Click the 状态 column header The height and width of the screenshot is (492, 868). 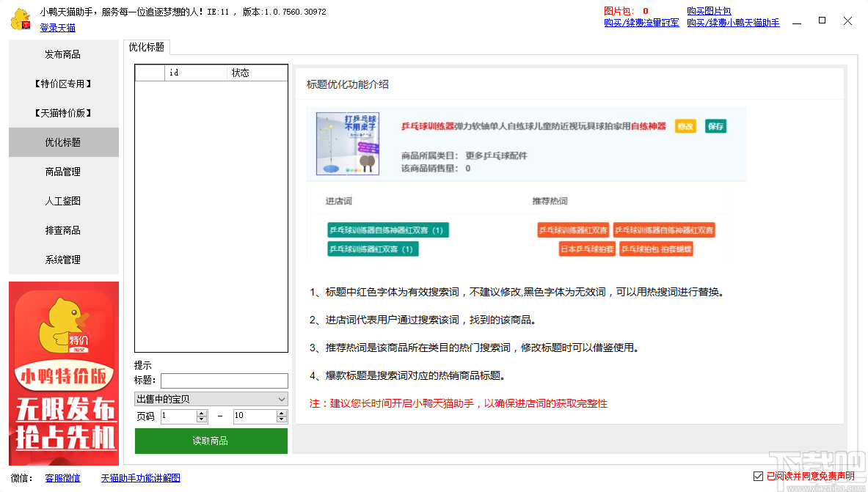(x=257, y=73)
